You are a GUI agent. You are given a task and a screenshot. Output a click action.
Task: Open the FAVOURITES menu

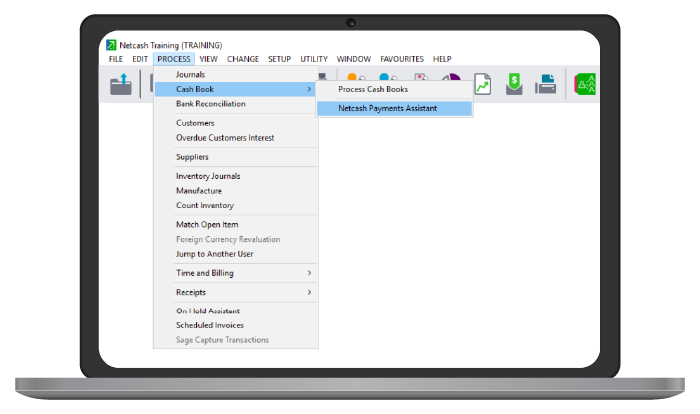click(402, 59)
